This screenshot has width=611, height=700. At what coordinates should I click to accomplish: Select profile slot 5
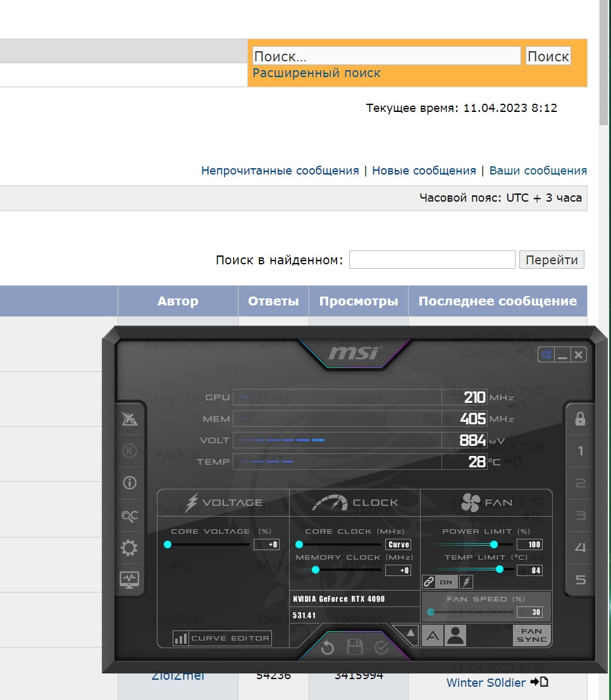coord(580,580)
